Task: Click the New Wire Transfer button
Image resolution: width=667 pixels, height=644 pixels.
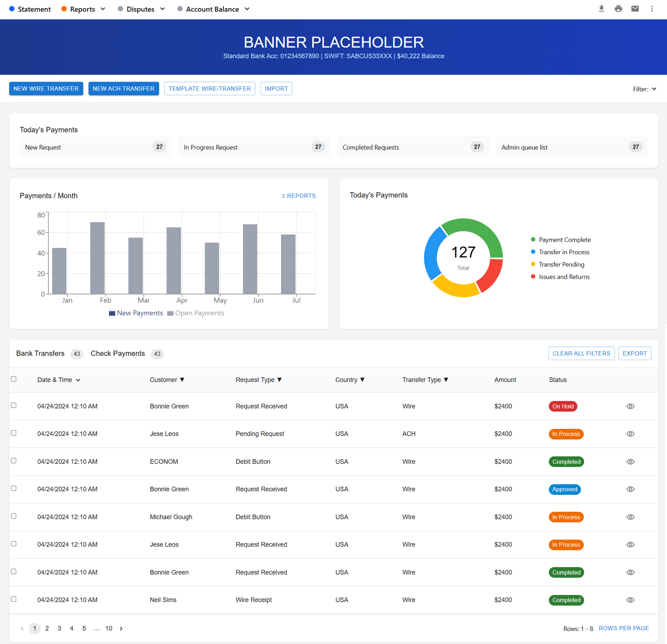Action: [46, 89]
